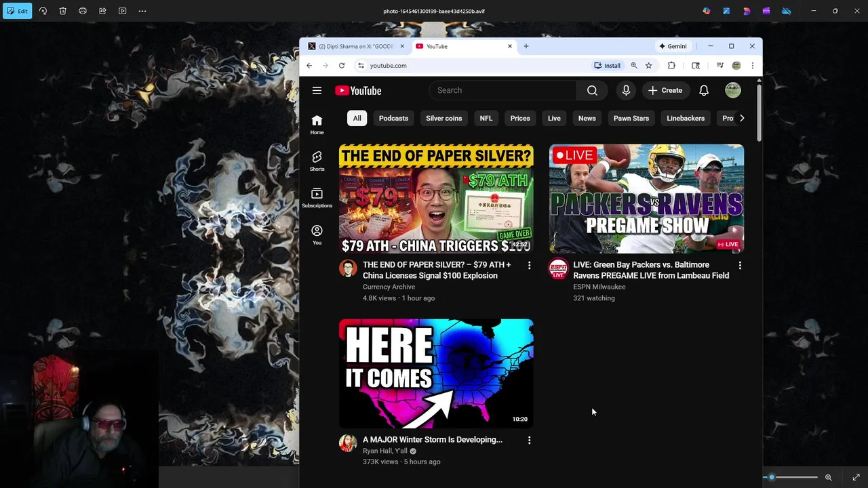Close the YouTube browser tab

click(x=510, y=46)
